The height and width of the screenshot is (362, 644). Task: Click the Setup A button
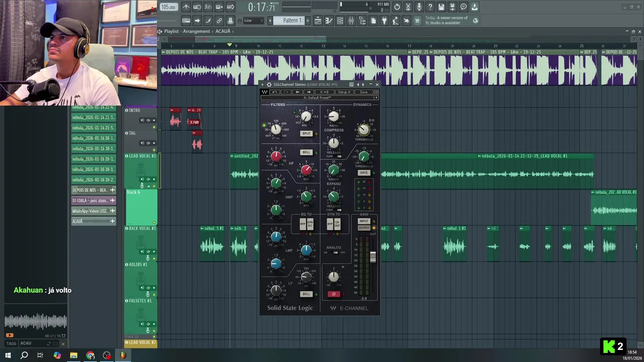tap(344, 92)
